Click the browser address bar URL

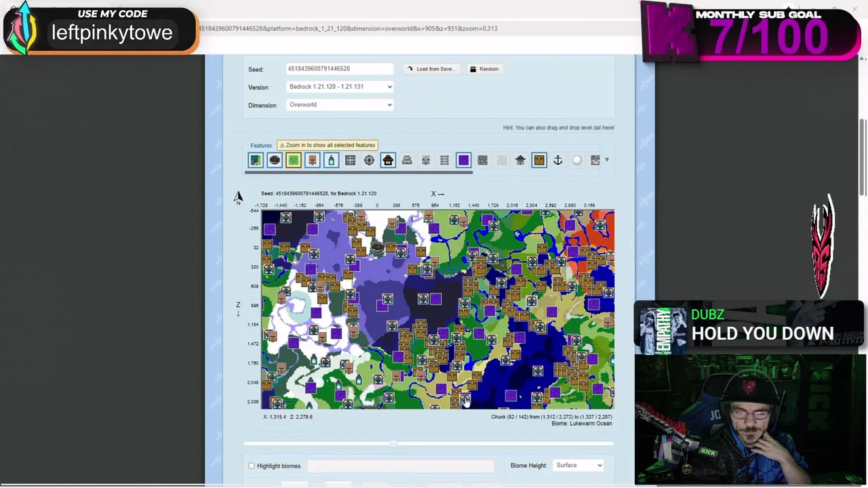[x=348, y=28]
